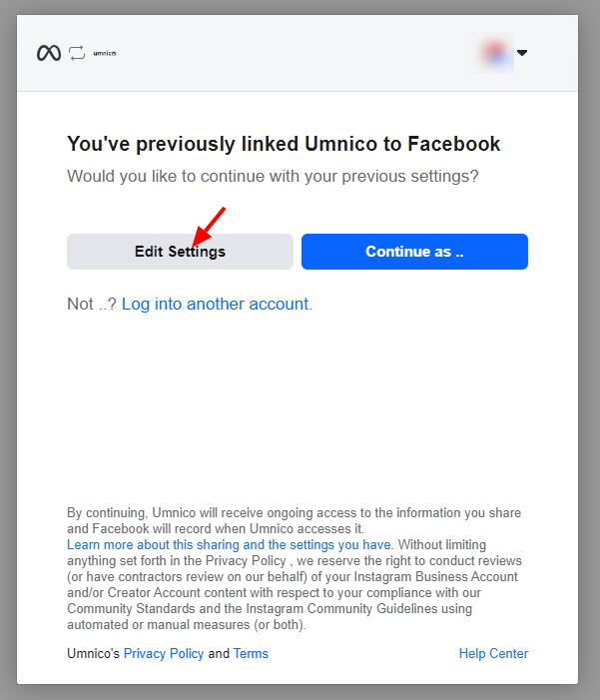Image resolution: width=600 pixels, height=700 pixels.
Task: Open the Terms link in footer
Action: click(x=251, y=654)
